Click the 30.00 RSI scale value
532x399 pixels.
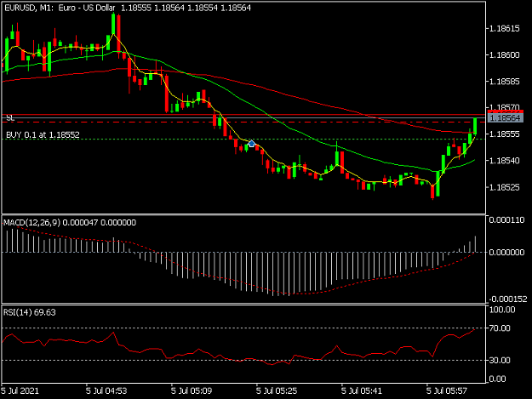click(500, 361)
